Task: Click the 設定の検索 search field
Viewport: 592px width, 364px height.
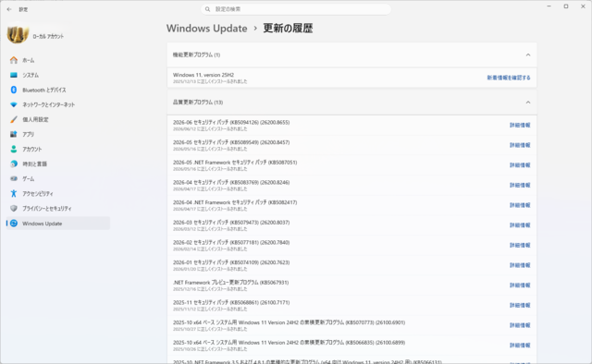Action: point(296,9)
